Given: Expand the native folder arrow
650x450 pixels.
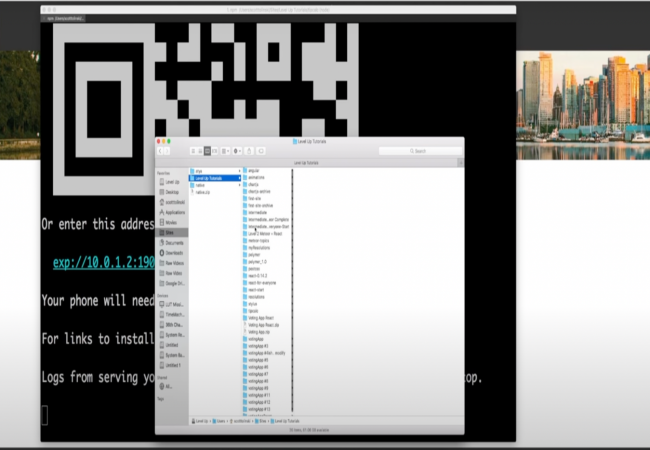Looking at the screenshot, I should [x=239, y=185].
